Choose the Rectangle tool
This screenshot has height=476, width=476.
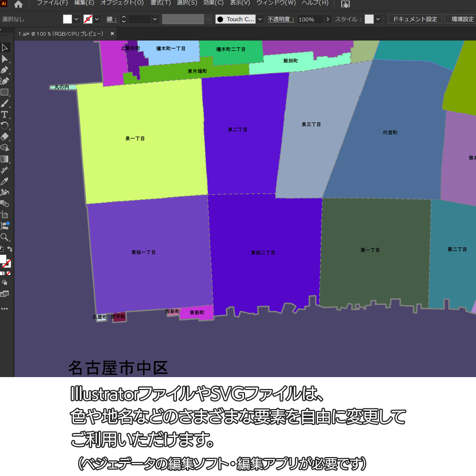pos(5,92)
